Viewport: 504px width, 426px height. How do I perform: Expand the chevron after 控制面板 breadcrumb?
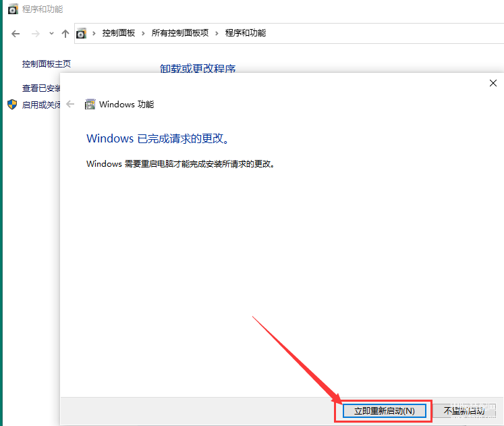tap(143, 33)
